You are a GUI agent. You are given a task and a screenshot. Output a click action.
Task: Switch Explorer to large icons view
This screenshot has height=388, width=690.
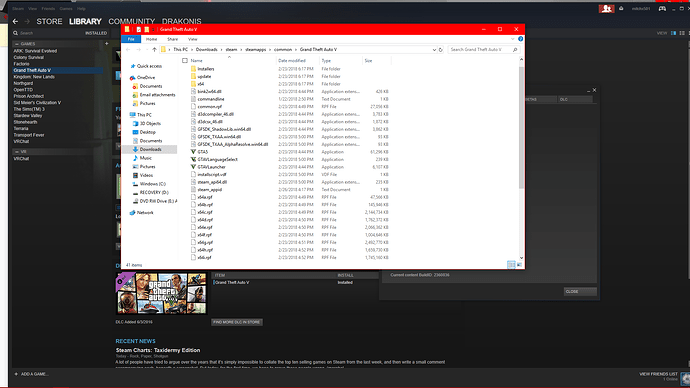[x=519, y=265]
